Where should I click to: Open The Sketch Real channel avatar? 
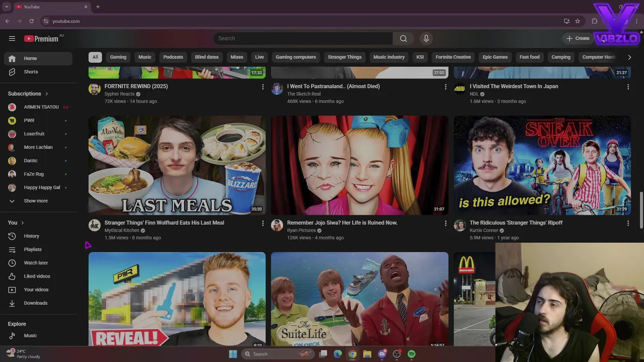pos(277,89)
